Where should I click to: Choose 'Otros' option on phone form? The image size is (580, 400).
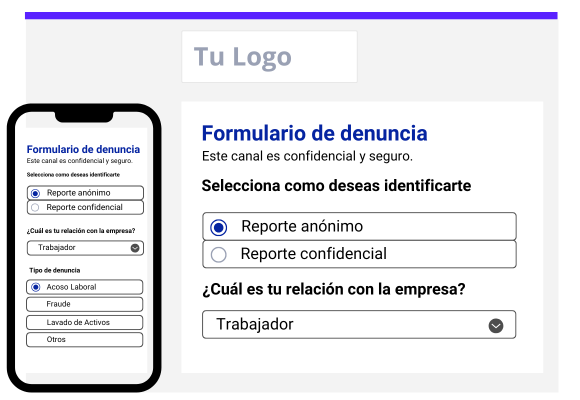85,340
